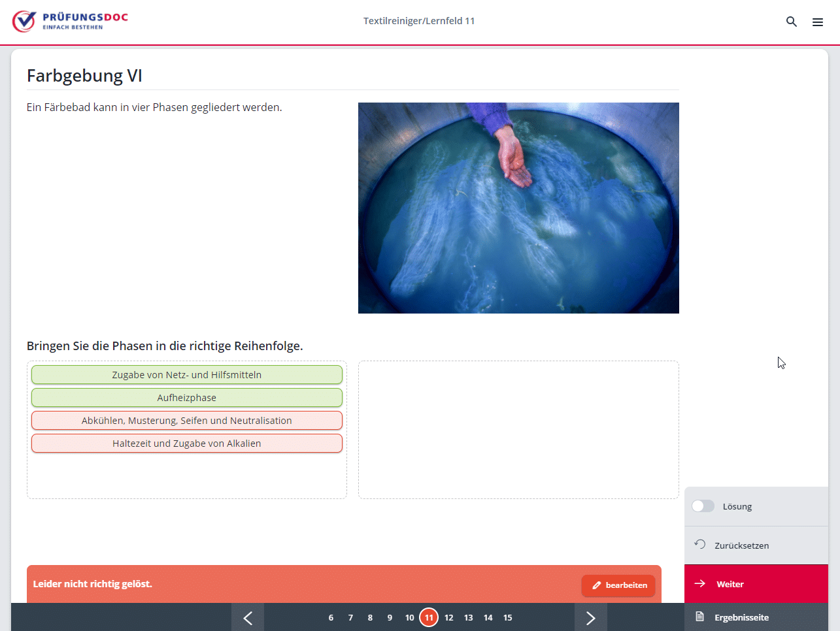
Task: Select 'Zugabe von Netz- und Hilfsmitteln' item
Action: (186, 375)
